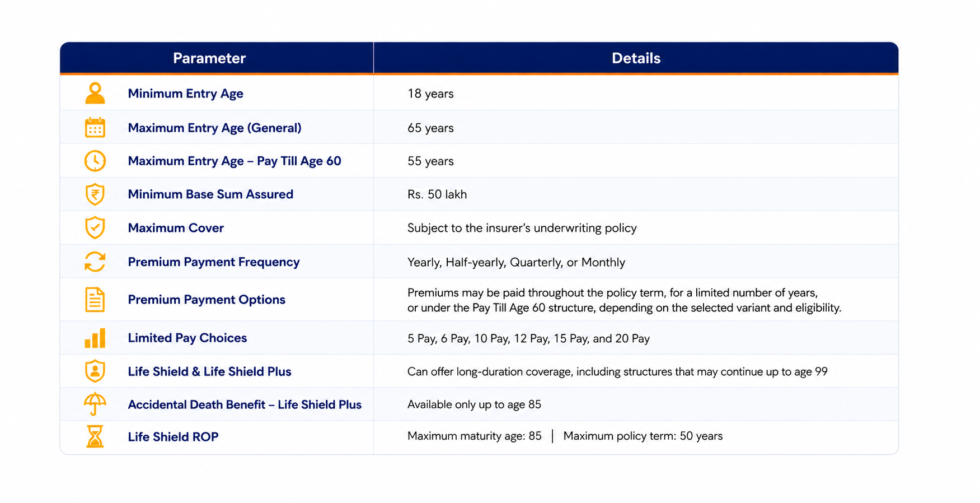Click the Rs. 50 lakh value
The image size is (980, 503).
(437, 194)
